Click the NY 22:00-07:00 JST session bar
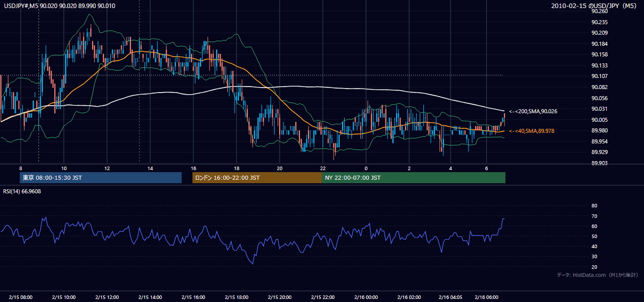Screen dimensions: 644x302 414,178
